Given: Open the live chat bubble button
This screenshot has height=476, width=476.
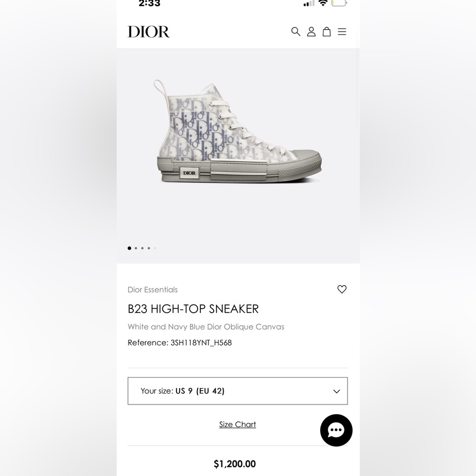Looking at the screenshot, I should [336, 430].
